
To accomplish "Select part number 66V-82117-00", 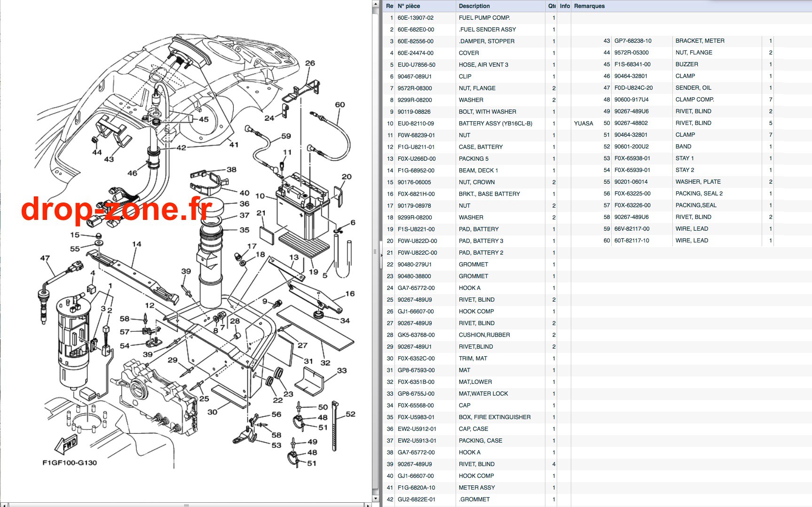I will pyautogui.click(x=632, y=229).
